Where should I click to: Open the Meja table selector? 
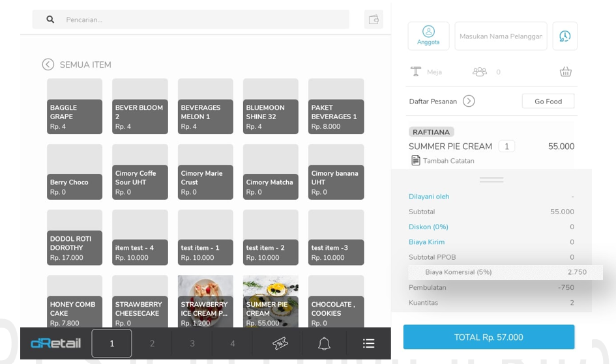[x=426, y=72]
